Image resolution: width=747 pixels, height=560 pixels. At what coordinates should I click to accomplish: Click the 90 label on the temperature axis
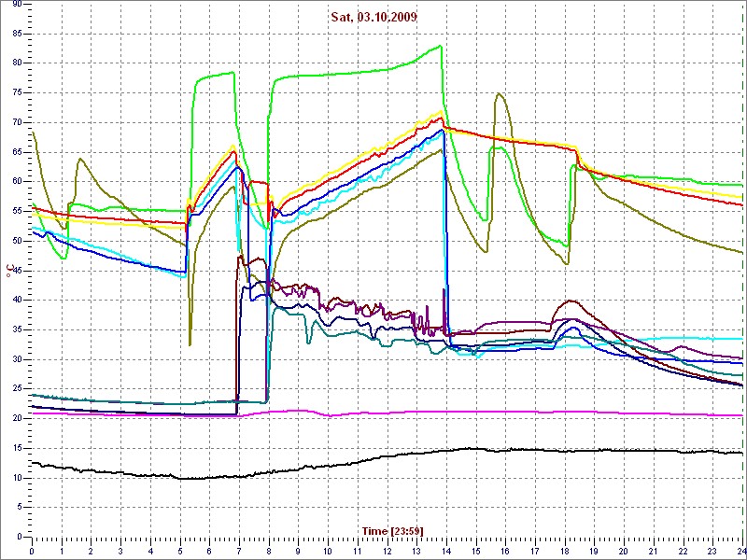(17, 4)
